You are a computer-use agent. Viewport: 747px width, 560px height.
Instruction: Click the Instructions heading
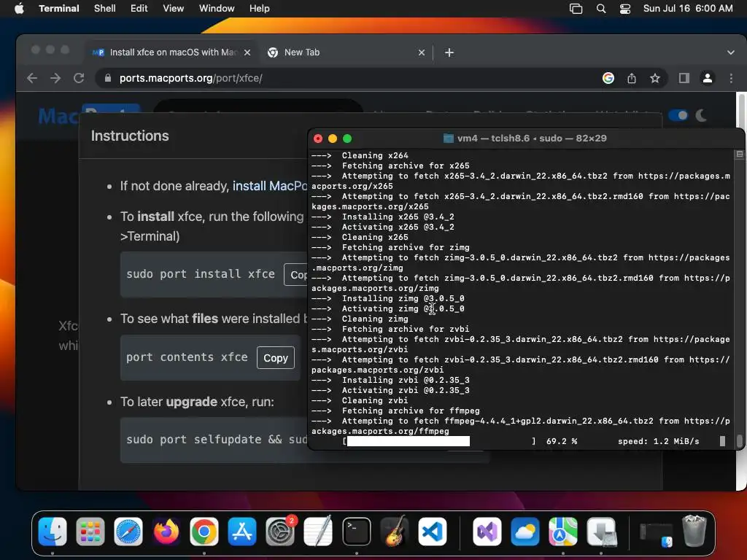coord(130,136)
